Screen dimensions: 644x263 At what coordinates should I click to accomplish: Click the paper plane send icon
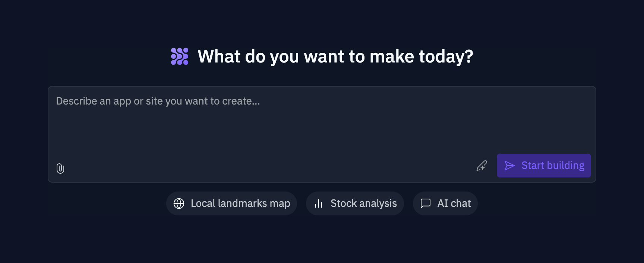pos(509,166)
